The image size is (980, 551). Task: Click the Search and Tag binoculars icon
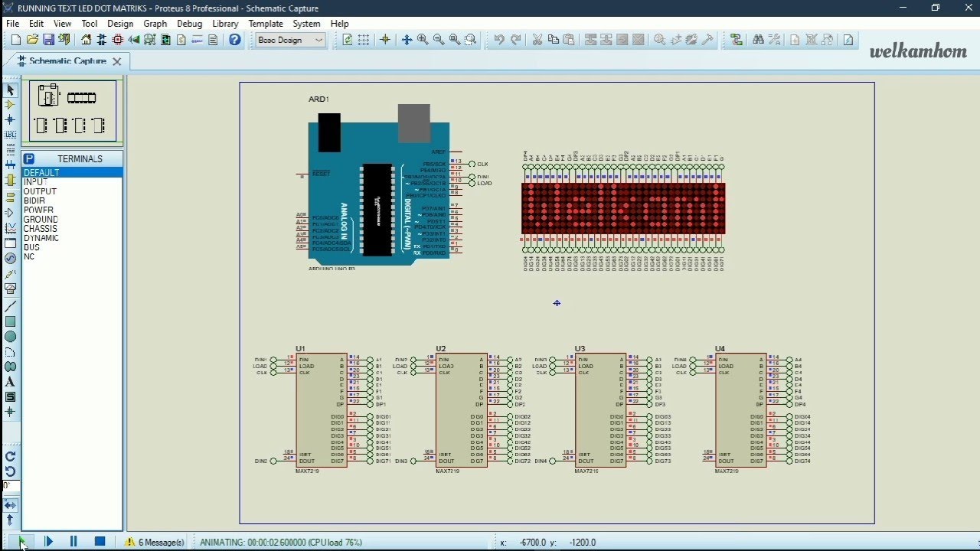758,40
